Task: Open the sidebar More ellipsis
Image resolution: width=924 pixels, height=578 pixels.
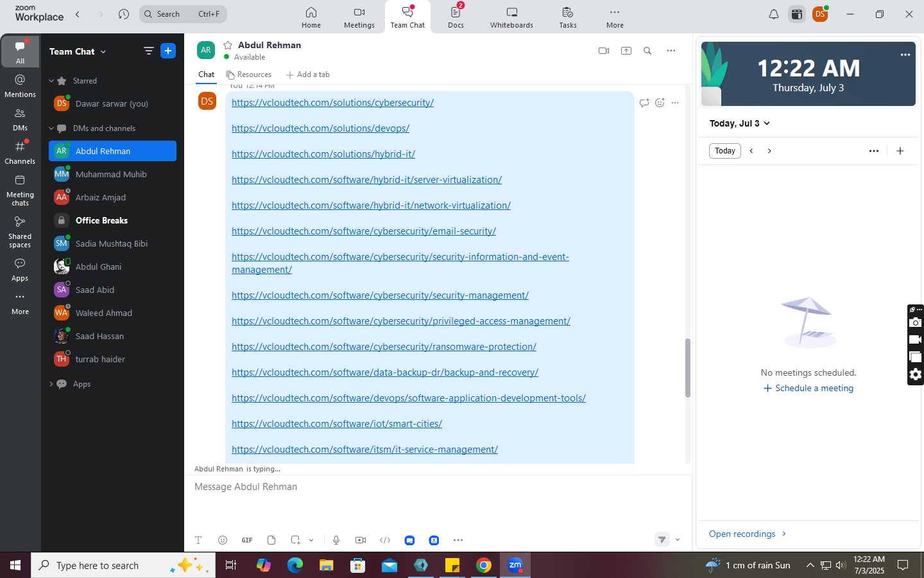Action: click(20, 303)
